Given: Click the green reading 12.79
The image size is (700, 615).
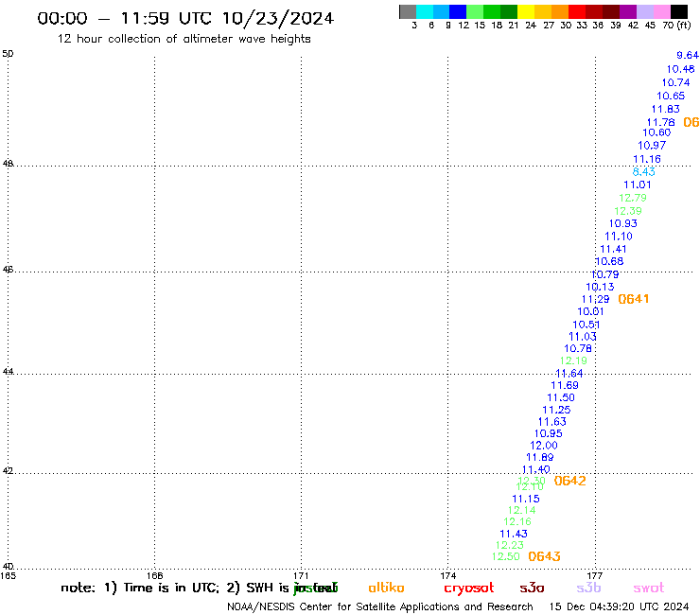Looking at the screenshot, I should point(633,198).
